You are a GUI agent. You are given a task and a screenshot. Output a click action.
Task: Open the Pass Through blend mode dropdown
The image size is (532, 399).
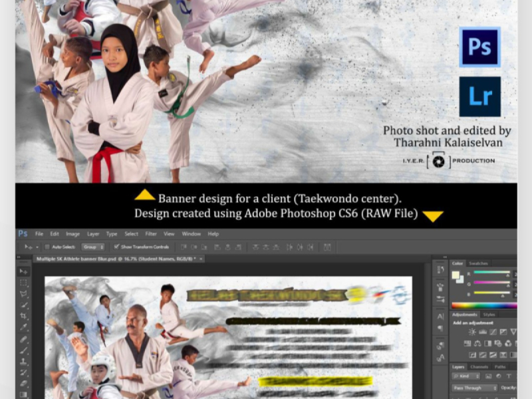coord(475,388)
